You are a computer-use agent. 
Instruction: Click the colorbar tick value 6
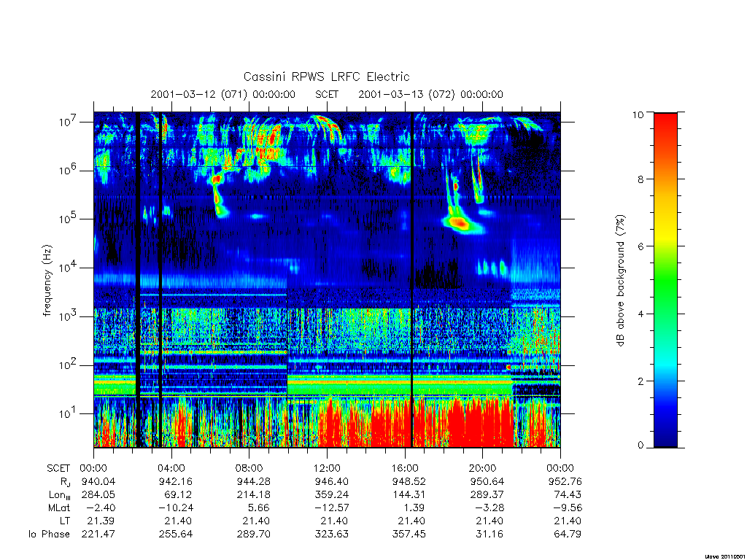tap(640, 246)
